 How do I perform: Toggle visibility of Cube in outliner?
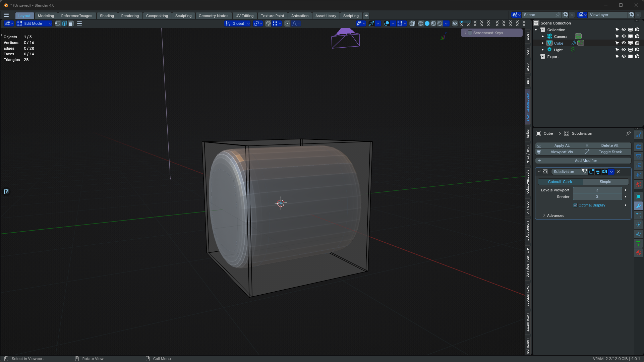624,43
